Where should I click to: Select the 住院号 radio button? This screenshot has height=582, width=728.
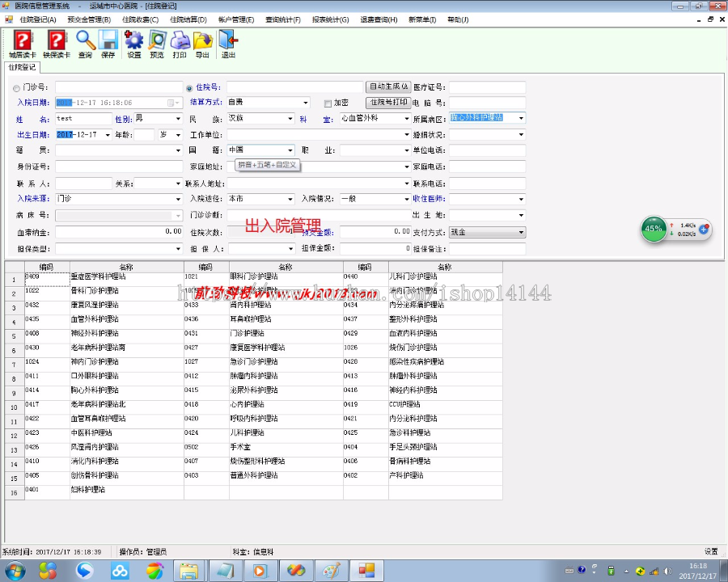click(x=188, y=86)
